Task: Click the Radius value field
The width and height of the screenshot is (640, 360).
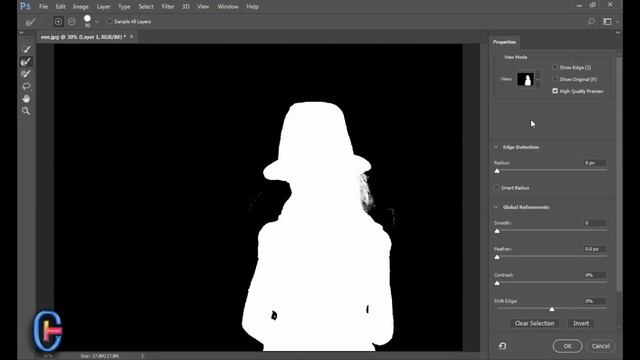Action: point(595,163)
